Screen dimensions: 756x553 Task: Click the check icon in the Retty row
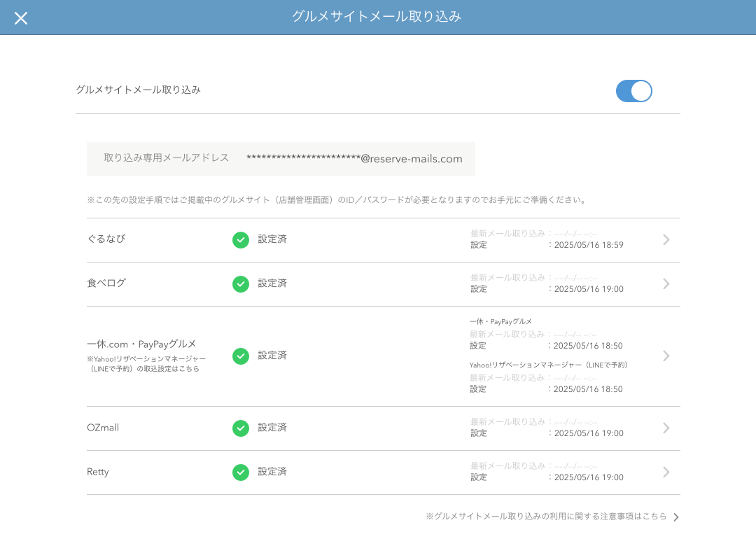(x=241, y=472)
